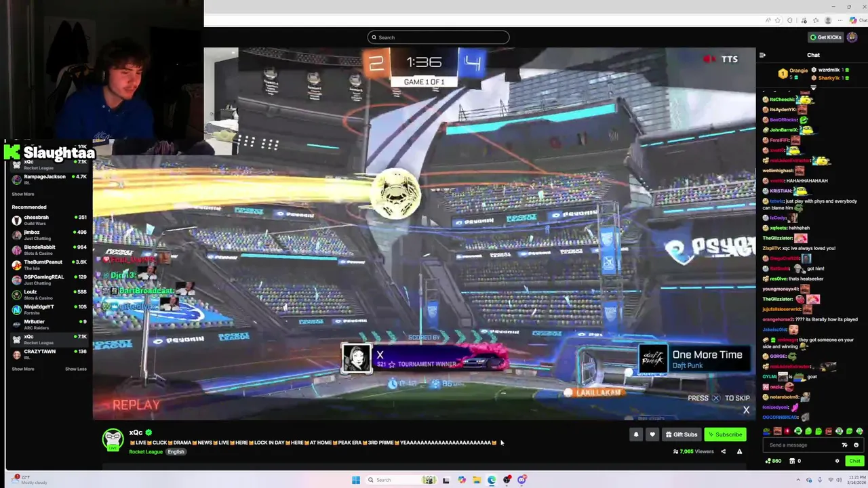Click the English language tag
Viewport: 868px width, 488px height.
pos(176,452)
